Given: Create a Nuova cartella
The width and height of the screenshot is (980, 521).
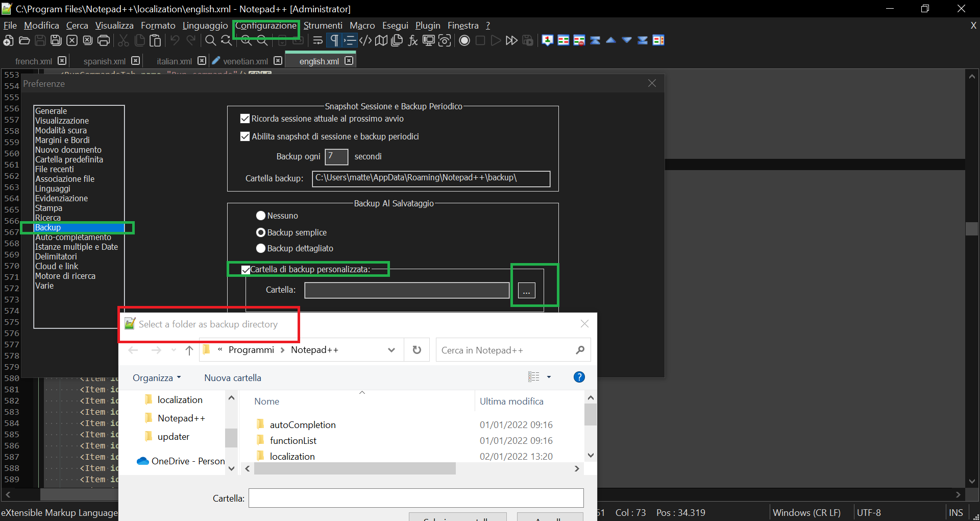Looking at the screenshot, I should 232,377.
